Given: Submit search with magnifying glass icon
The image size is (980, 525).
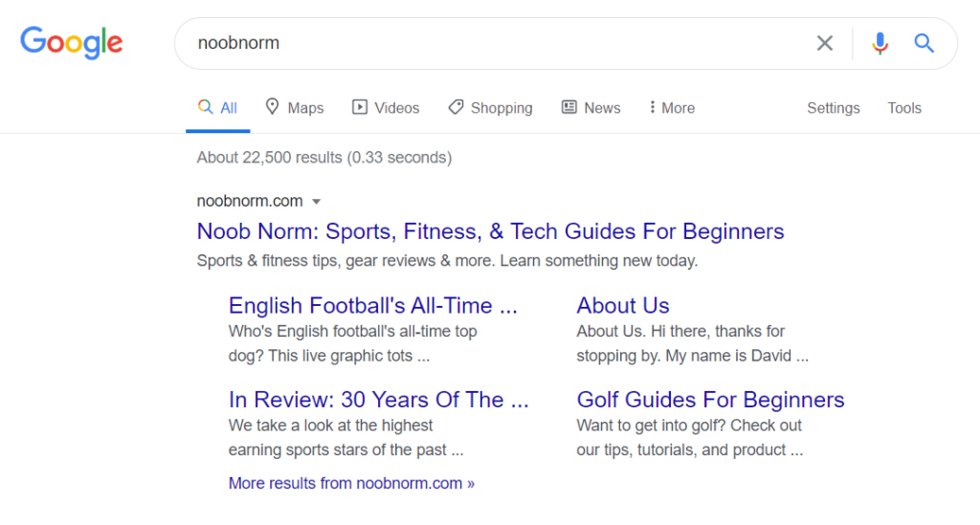Looking at the screenshot, I should coord(924,43).
